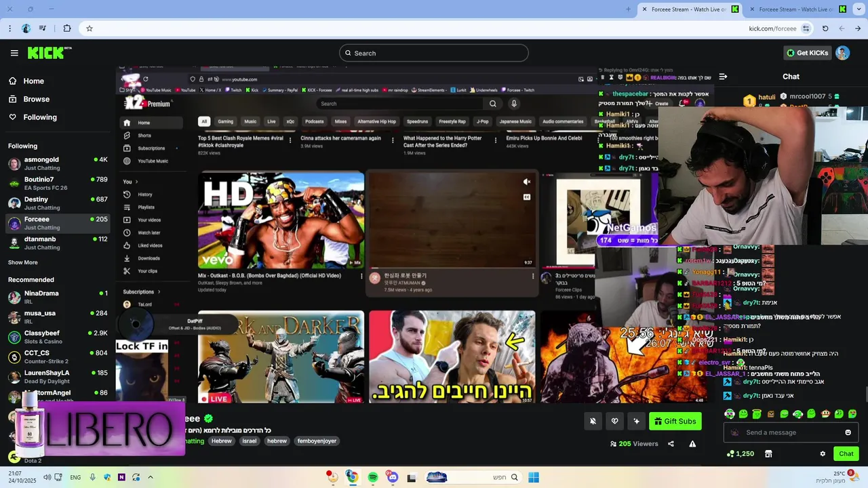The image size is (868, 488).
Task: Click the Kick logo
Action: [x=50, y=53]
